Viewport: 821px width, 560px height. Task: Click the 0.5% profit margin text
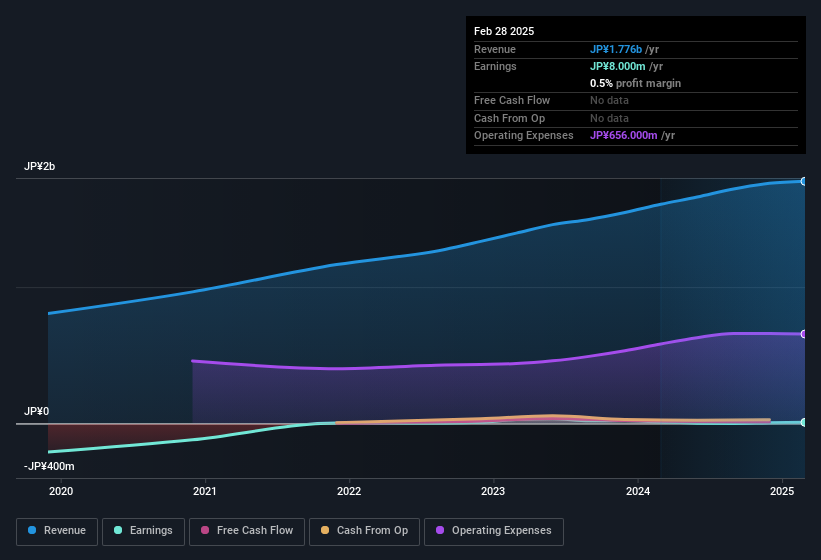click(x=635, y=83)
